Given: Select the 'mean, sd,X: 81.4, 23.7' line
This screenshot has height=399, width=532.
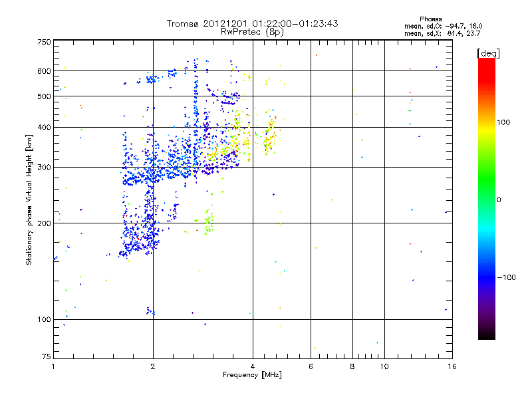Looking at the screenshot, I should [442, 33].
